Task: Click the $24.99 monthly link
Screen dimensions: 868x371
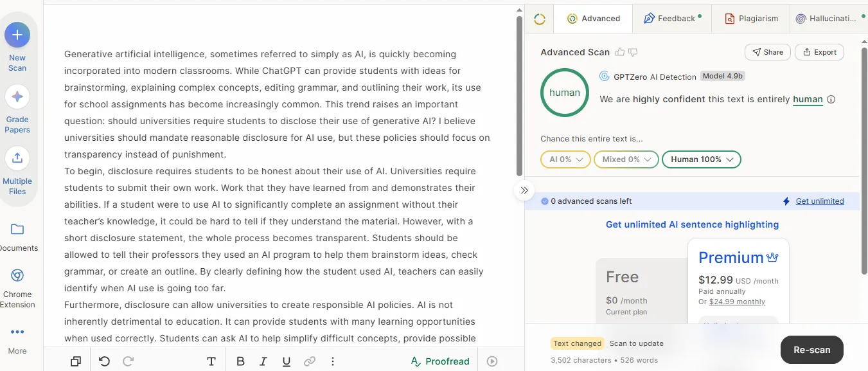Action: 737,302
